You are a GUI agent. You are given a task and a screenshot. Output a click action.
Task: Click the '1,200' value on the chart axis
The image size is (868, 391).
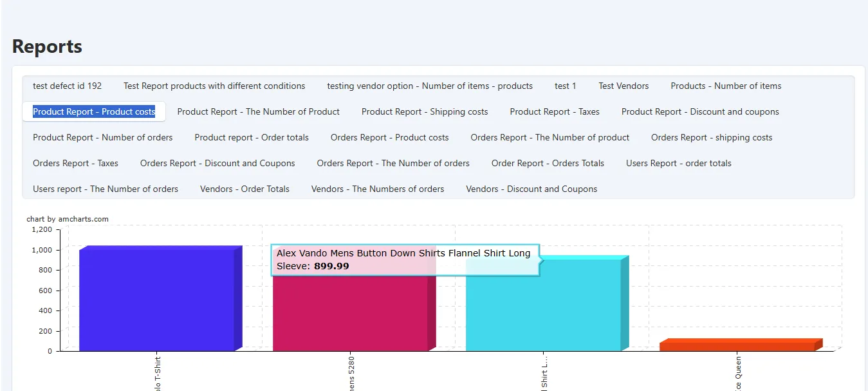(x=41, y=229)
